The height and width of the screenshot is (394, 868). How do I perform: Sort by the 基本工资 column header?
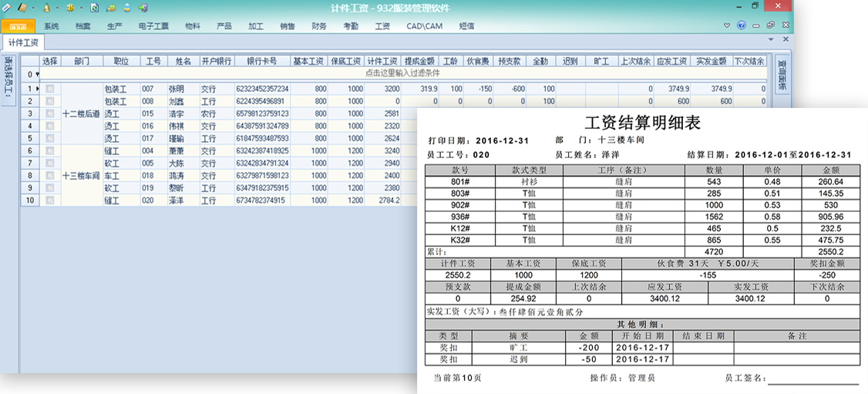(309, 61)
